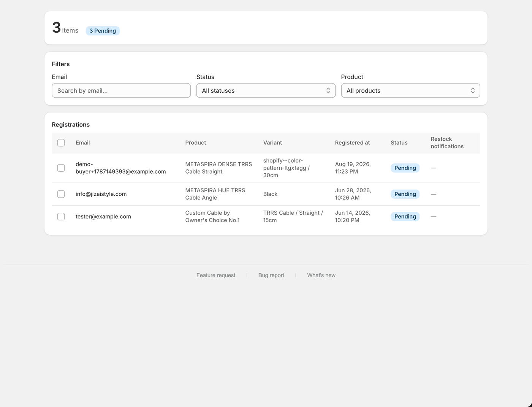The image size is (532, 407).
Task: Tick the select-all checkbox in table header
Action: click(x=61, y=143)
